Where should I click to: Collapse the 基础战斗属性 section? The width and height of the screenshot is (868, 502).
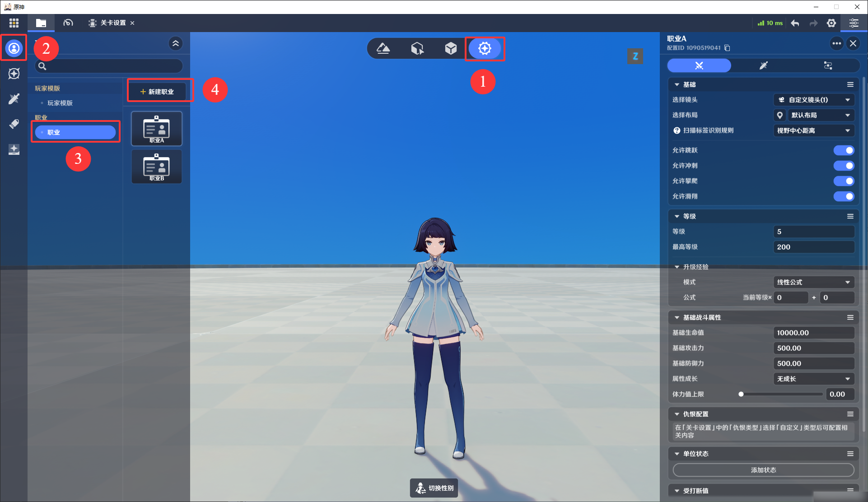tap(677, 317)
